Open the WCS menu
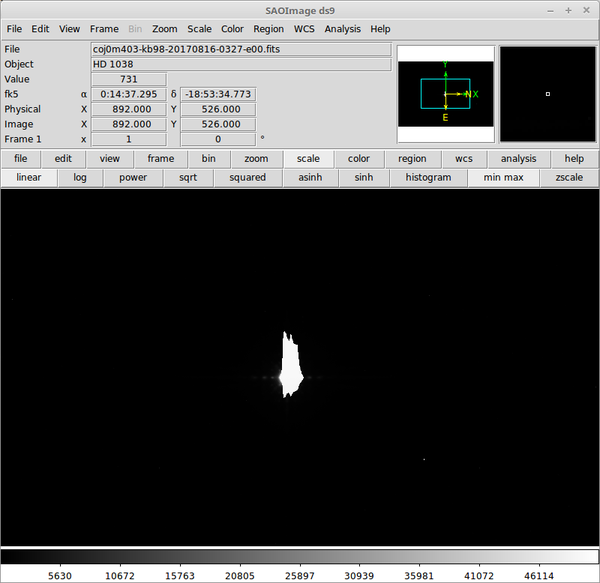Image resolution: width=600 pixels, height=583 pixels. [304, 29]
